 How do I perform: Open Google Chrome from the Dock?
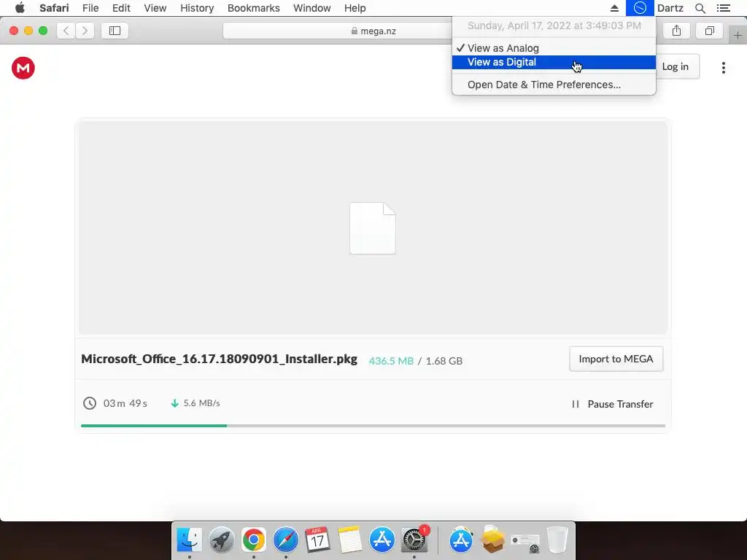pos(253,540)
